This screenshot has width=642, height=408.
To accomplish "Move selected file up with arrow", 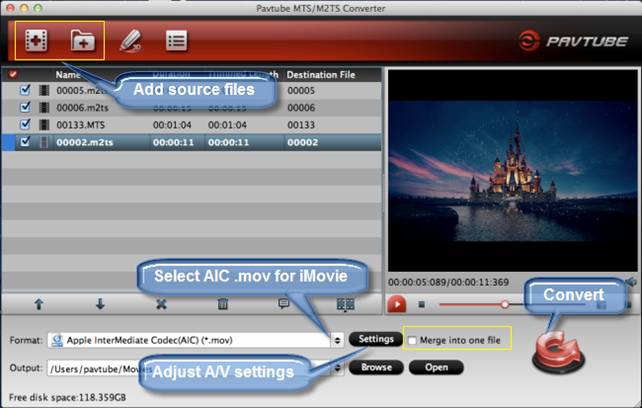I will click(x=39, y=304).
